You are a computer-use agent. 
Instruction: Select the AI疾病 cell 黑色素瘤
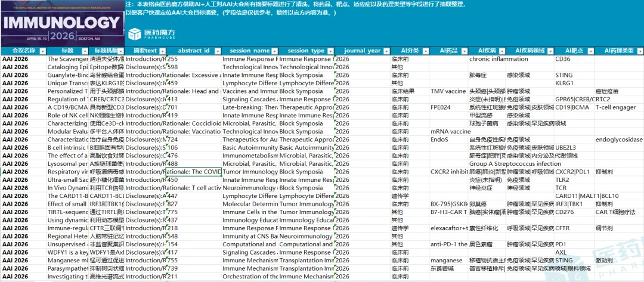pyautogui.click(x=487, y=244)
